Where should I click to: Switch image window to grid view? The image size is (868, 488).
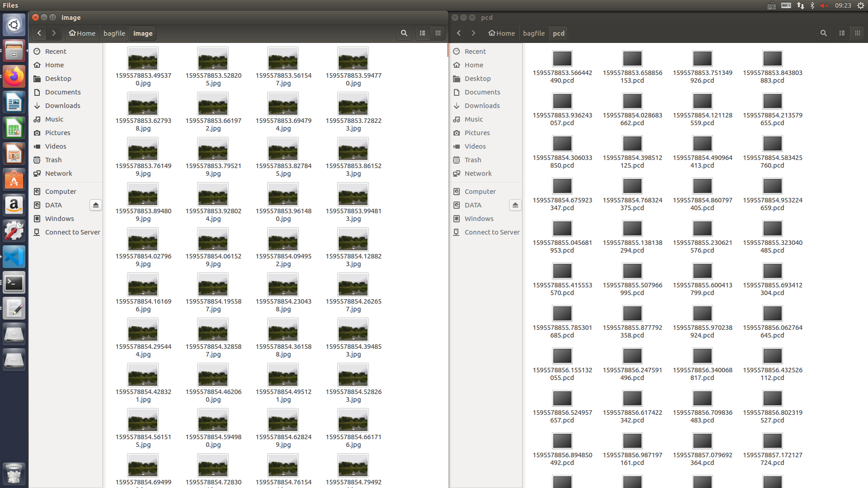tap(438, 33)
